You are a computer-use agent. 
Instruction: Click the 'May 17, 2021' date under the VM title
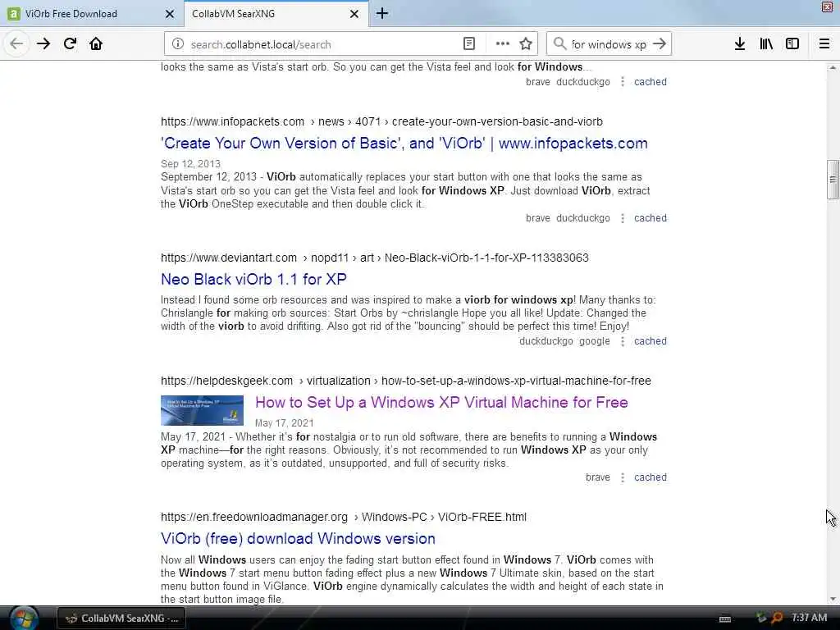pyautogui.click(x=284, y=423)
